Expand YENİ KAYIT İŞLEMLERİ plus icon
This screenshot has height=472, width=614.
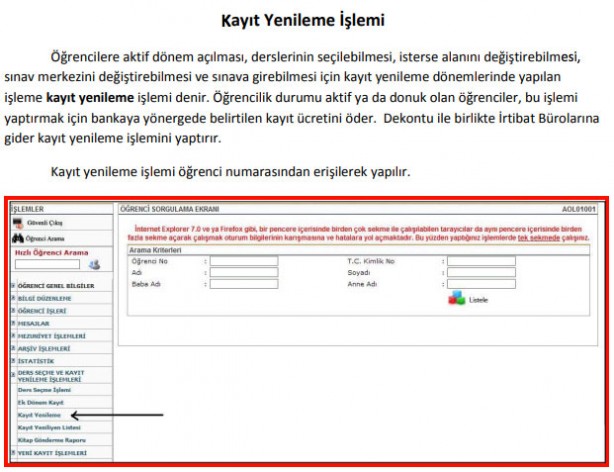pyautogui.click(x=13, y=453)
